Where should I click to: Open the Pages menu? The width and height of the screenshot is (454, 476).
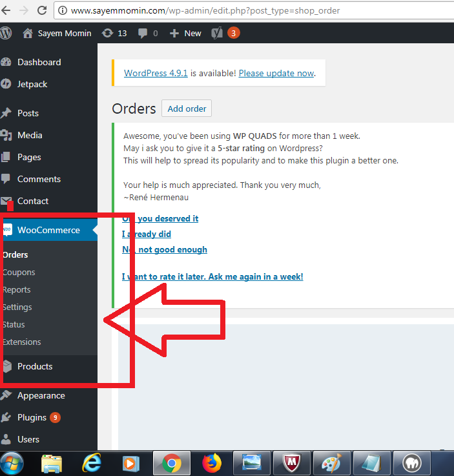click(x=29, y=157)
